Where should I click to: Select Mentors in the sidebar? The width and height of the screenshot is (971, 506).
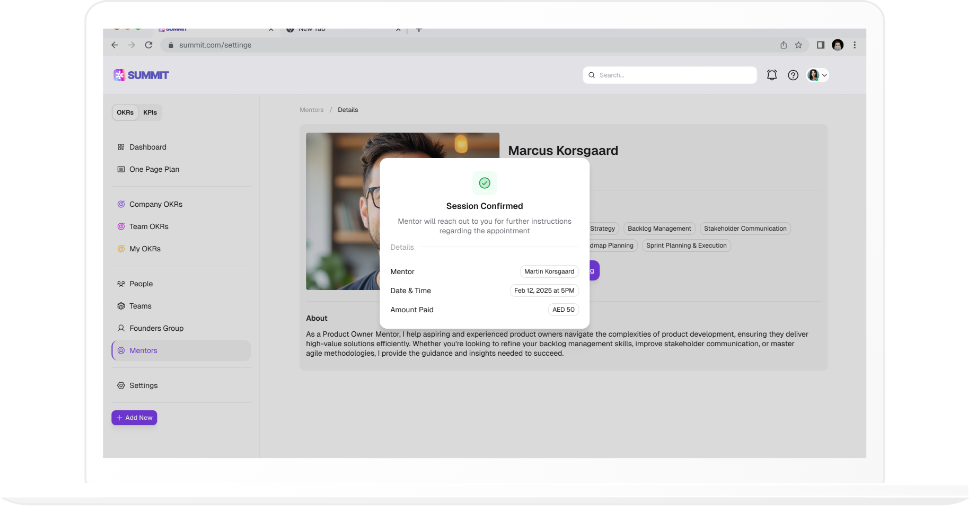181,351
